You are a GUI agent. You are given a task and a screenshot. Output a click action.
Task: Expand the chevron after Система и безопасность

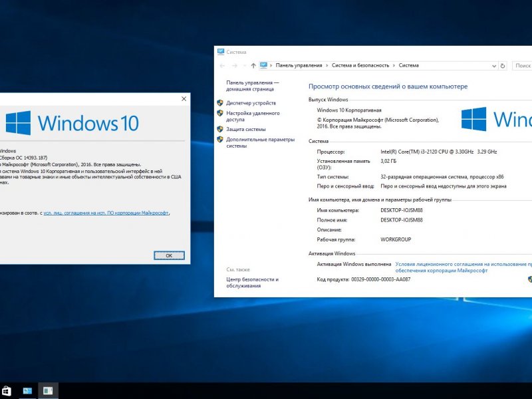tap(394, 65)
